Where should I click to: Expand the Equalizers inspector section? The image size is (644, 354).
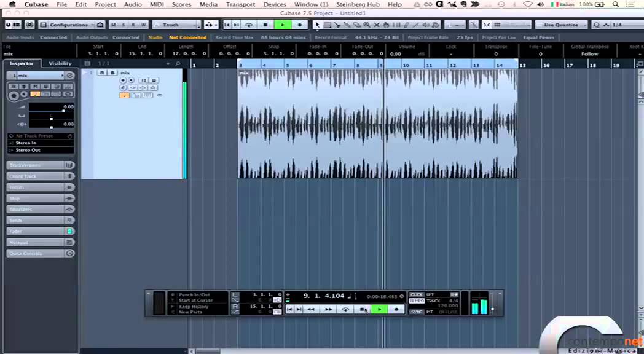coord(41,210)
